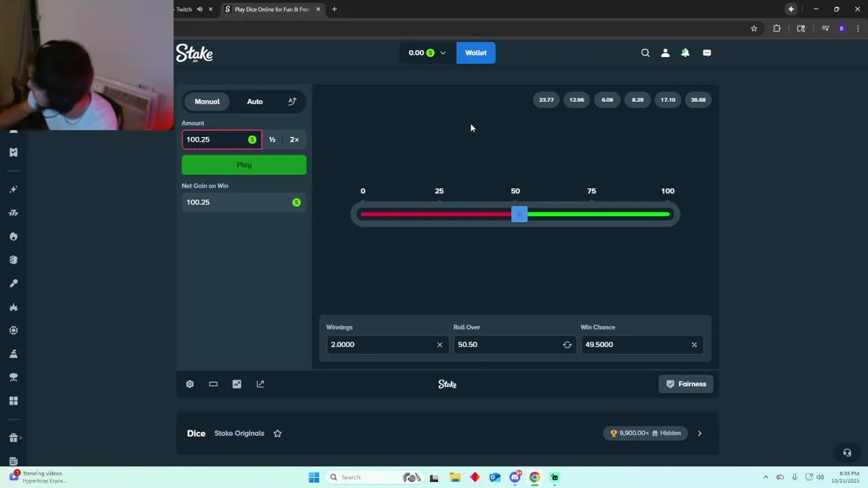
Task: Open the user profile icon
Action: [x=665, y=53]
